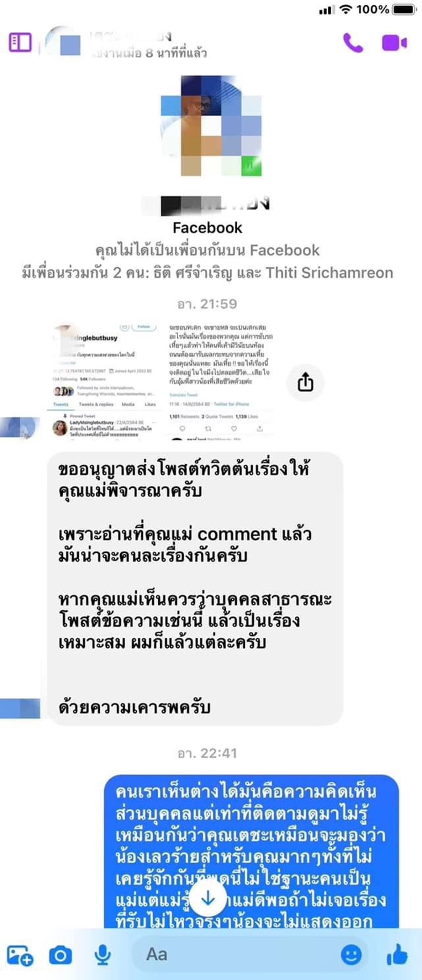Screen dimensions: 422x980
Task: Tap the battery indicator in status bar
Action: tap(405, 10)
